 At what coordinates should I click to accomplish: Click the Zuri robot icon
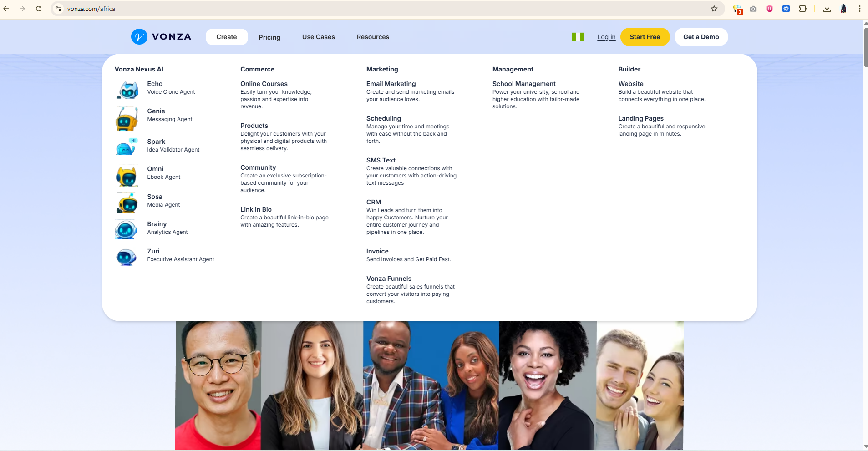click(127, 257)
